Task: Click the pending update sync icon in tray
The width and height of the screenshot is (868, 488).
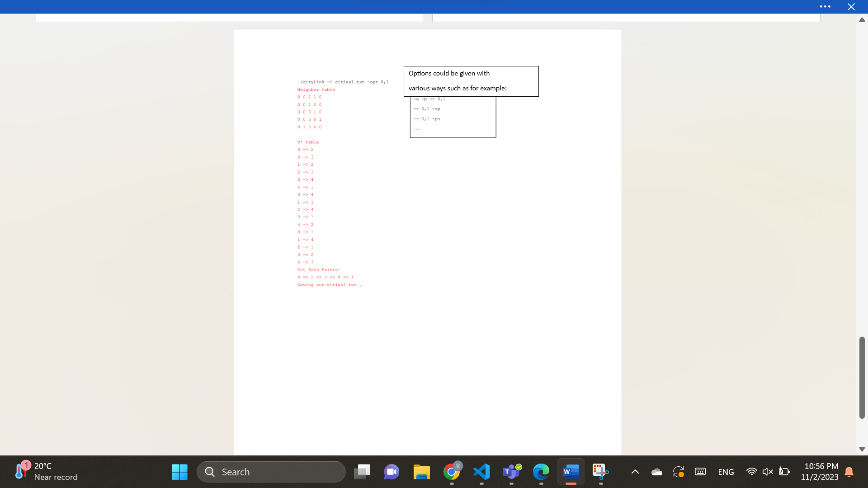Action: coord(678,471)
